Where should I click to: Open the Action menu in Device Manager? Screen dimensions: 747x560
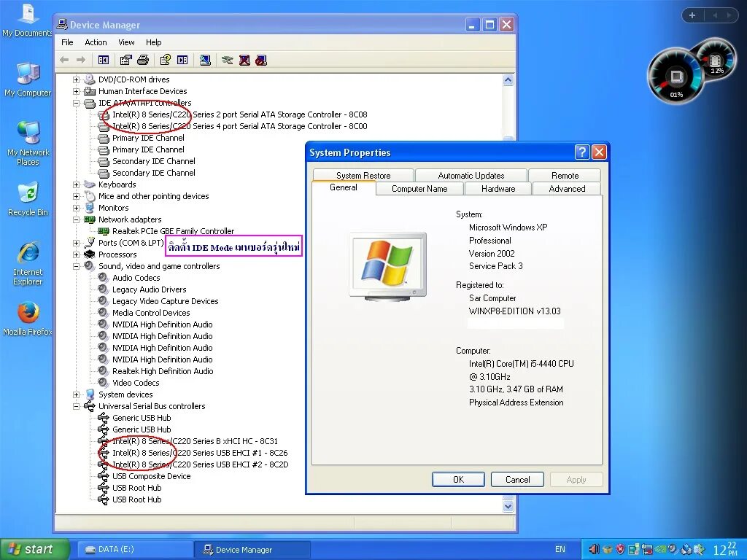[96, 42]
